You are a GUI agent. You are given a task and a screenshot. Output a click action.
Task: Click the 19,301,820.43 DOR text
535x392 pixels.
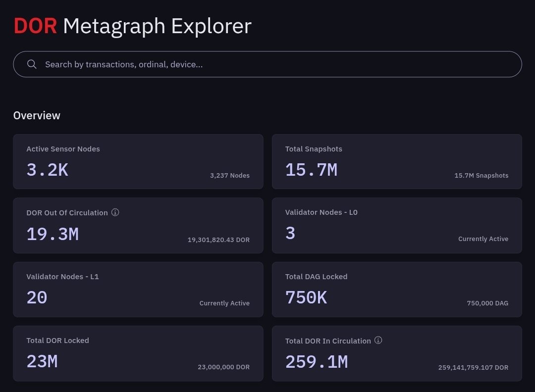tap(219, 240)
